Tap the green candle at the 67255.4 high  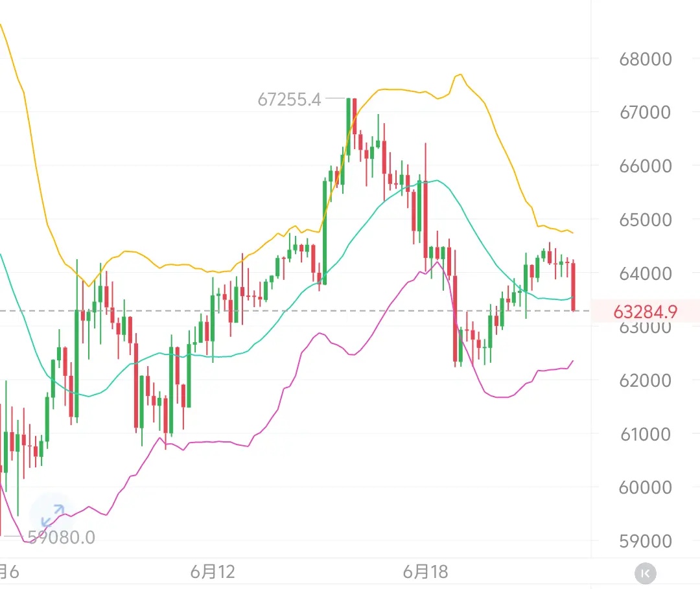349,130
